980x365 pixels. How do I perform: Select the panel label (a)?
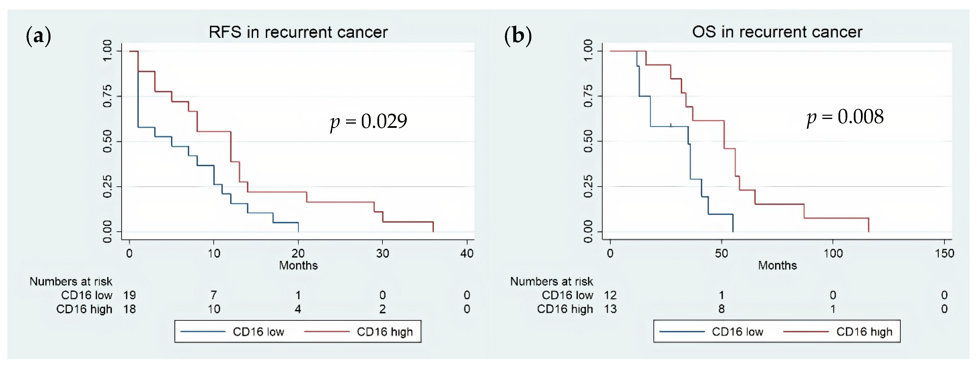coord(38,37)
